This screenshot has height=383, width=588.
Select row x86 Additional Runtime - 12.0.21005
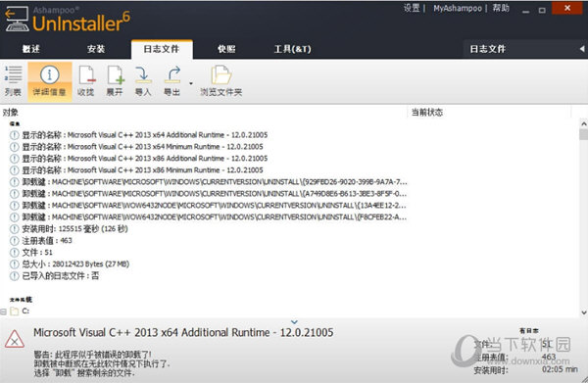[145, 158]
